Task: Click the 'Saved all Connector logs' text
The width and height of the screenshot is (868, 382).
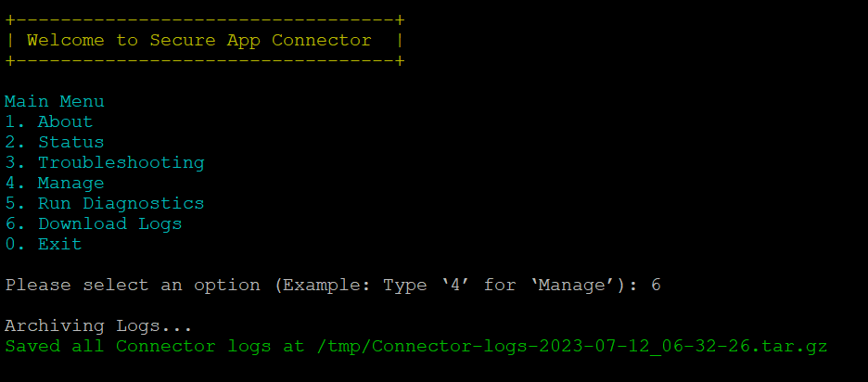Action: pyautogui.click(x=138, y=347)
